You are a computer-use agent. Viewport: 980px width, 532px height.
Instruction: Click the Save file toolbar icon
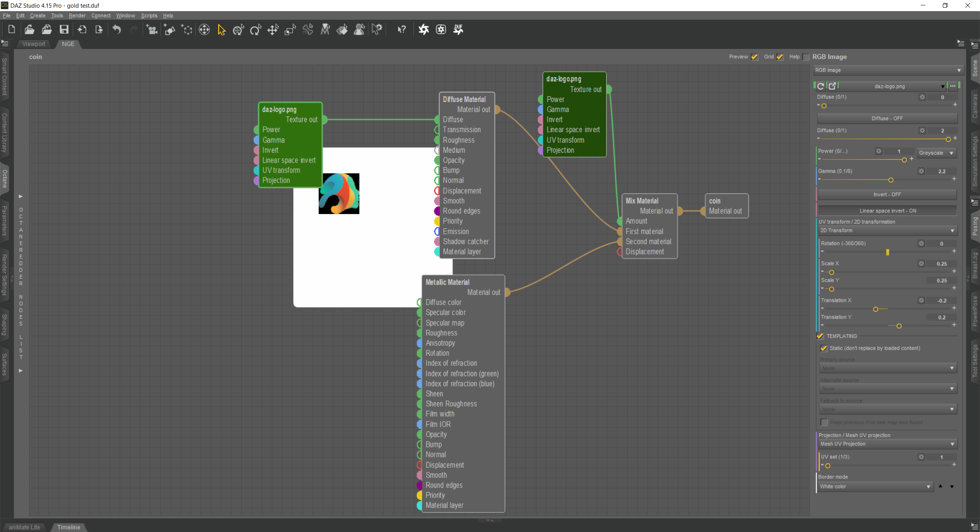pos(64,29)
